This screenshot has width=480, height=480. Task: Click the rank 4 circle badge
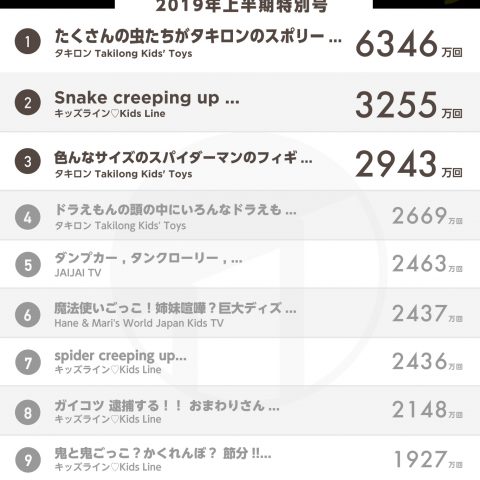(x=28, y=217)
